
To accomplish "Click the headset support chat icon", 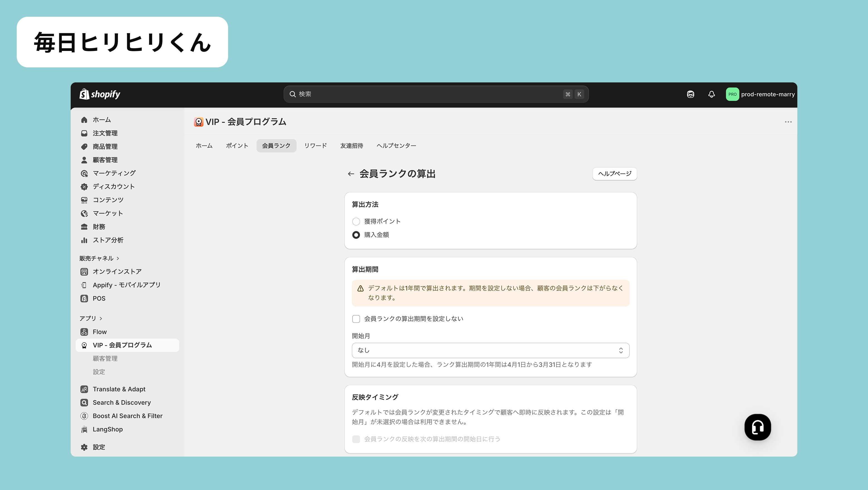I will 758,427.
